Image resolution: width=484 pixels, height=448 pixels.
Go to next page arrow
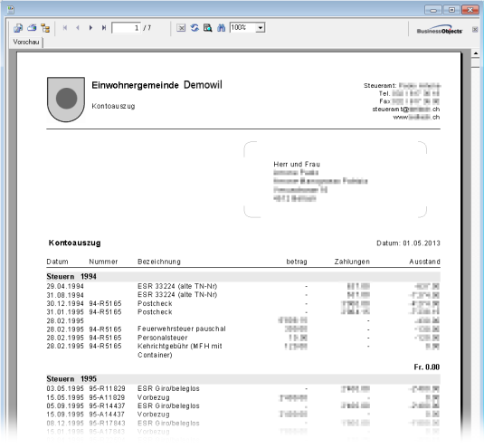[x=90, y=28]
